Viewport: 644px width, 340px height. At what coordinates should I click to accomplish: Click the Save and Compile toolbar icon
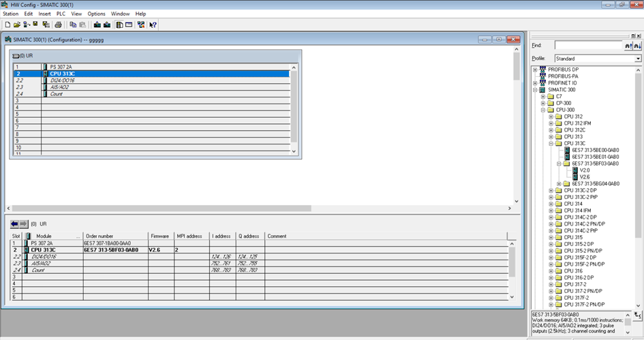[46, 25]
